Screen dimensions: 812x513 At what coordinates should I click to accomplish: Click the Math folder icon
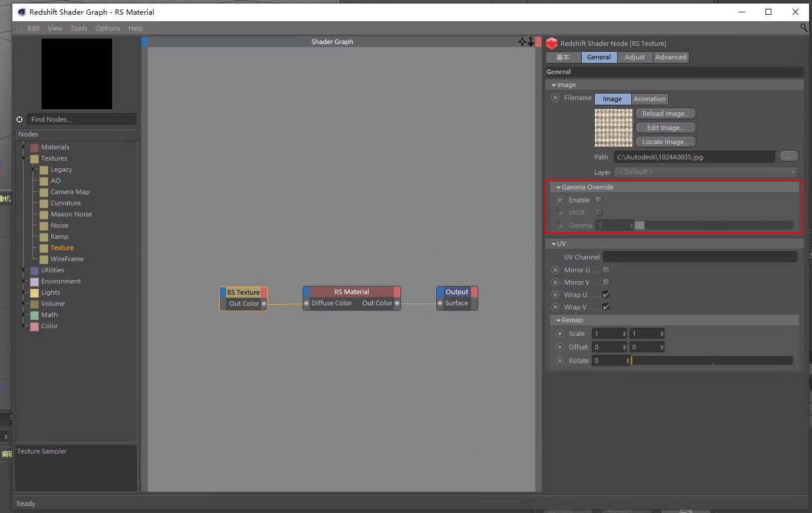click(x=35, y=315)
